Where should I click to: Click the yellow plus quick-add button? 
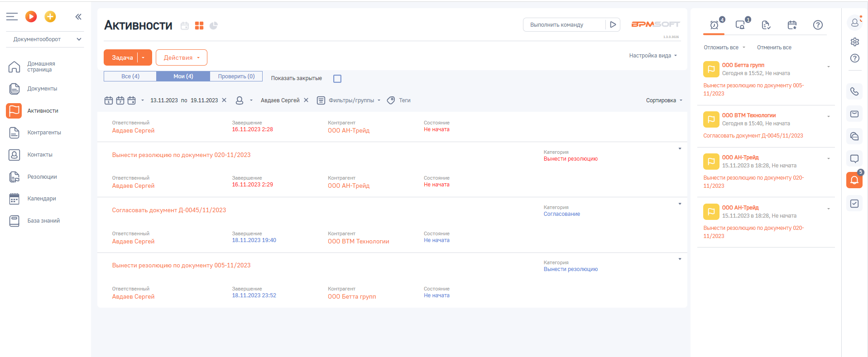point(50,17)
